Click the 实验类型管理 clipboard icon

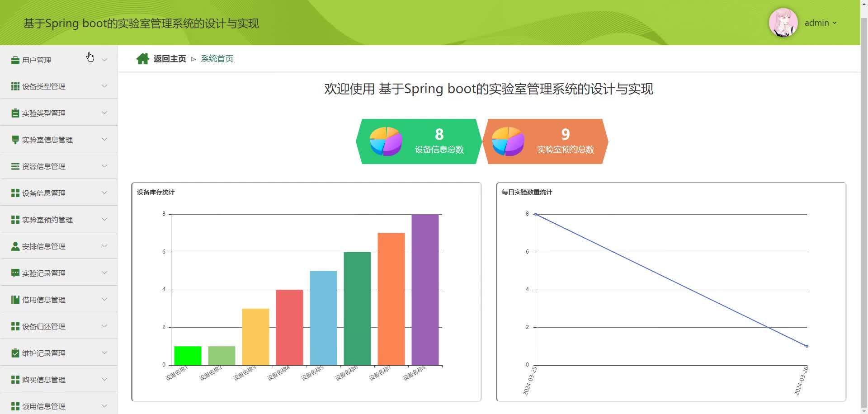tap(15, 113)
